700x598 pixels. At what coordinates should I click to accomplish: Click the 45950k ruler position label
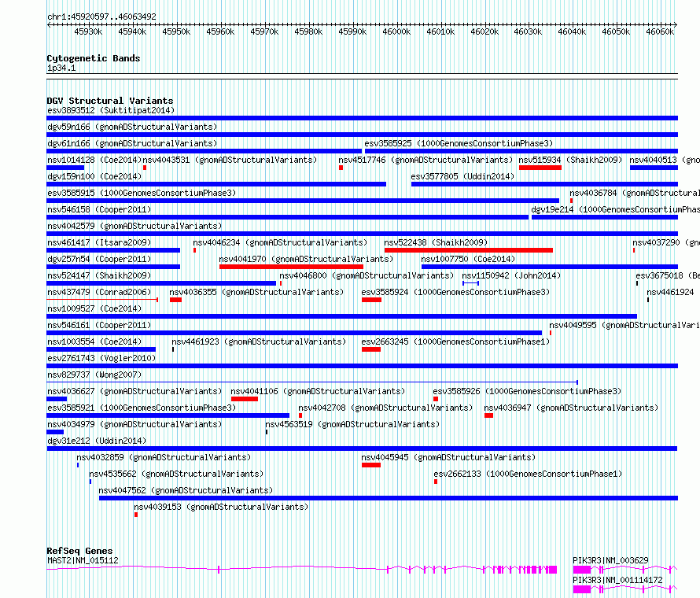(x=176, y=31)
